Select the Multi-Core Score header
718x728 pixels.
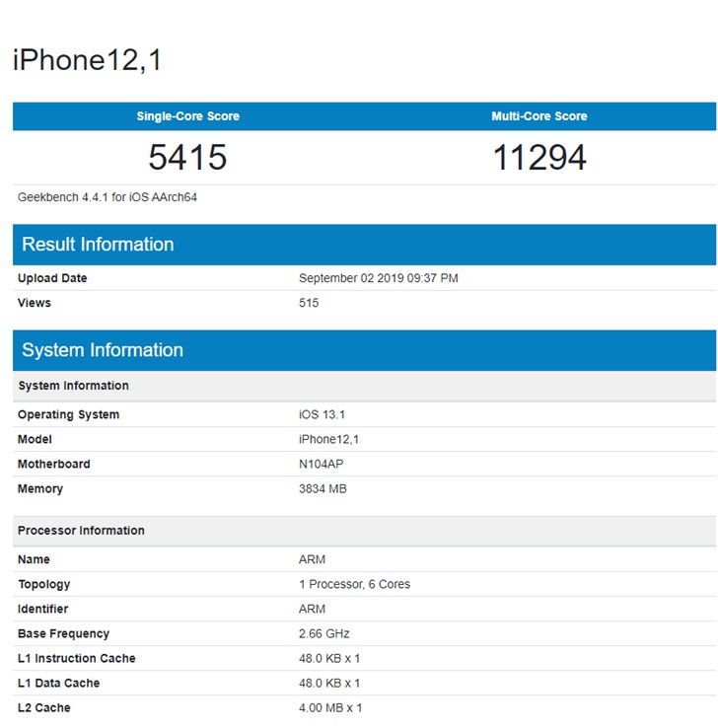click(539, 116)
